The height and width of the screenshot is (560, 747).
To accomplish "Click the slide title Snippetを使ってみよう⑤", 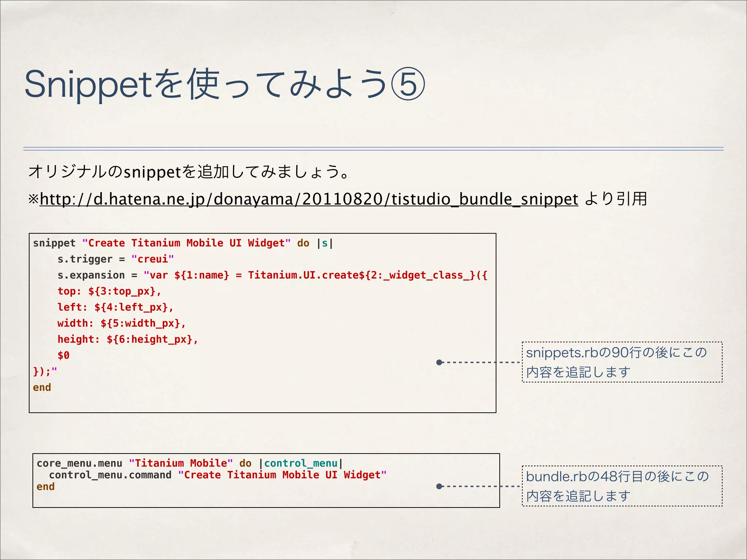I will click(x=225, y=85).
